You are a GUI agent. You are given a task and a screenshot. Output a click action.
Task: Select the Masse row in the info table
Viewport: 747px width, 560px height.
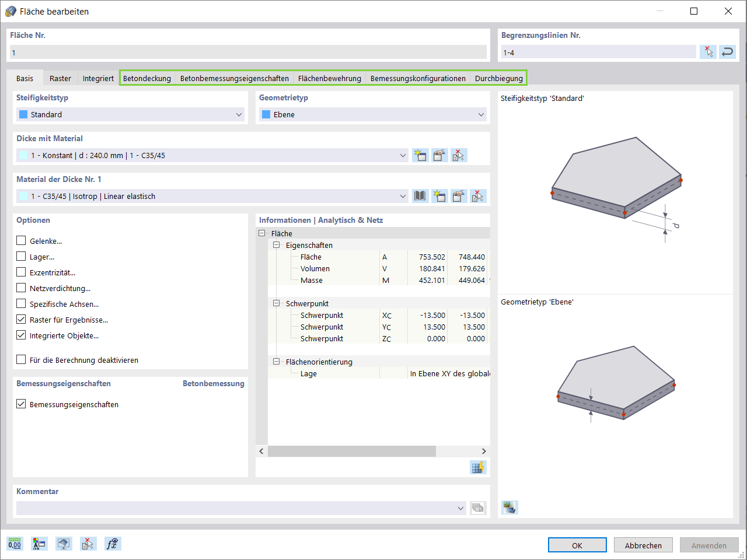[x=379, y=280]
